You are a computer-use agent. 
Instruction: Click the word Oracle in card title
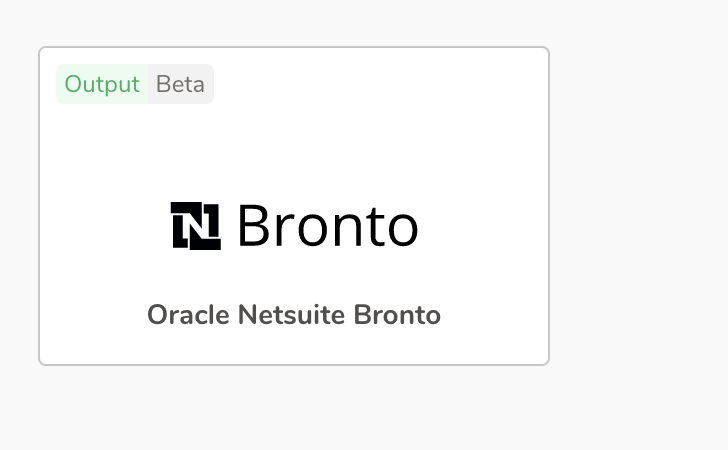click(x=189, y=315)
